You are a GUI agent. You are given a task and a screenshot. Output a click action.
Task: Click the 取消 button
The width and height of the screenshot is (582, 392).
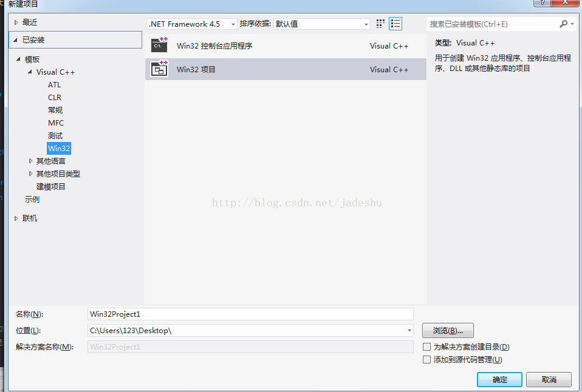[x=549, y=380]
